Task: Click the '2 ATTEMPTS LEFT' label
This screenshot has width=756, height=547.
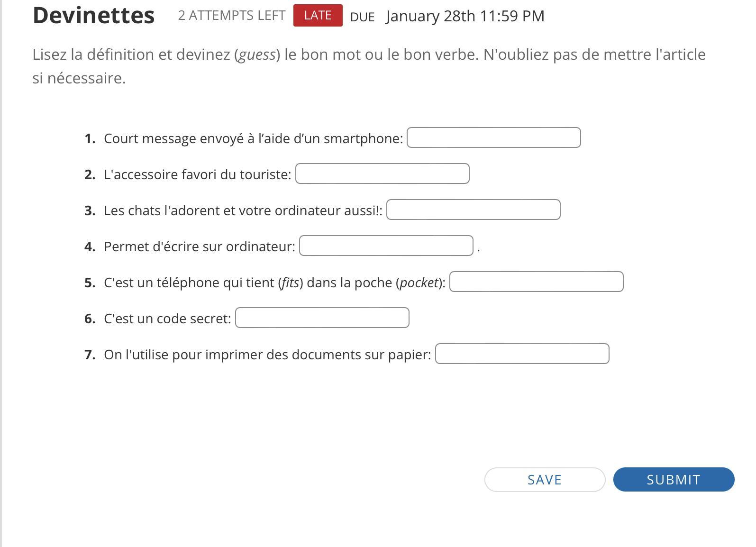Action: (x=232, y=16)
